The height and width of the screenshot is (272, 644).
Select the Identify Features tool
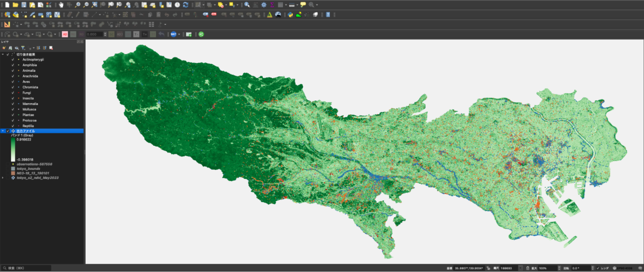tap(247, 4)
